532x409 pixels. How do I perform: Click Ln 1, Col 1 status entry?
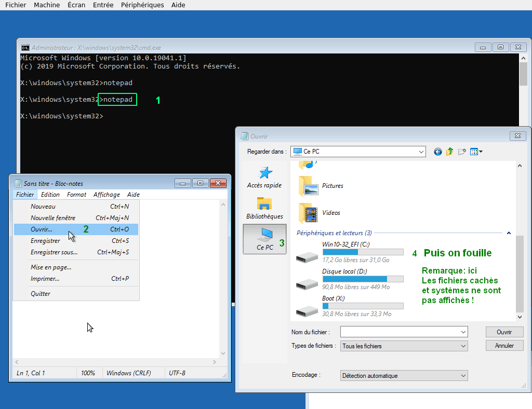pyautogui.click(x=31, y=373)
